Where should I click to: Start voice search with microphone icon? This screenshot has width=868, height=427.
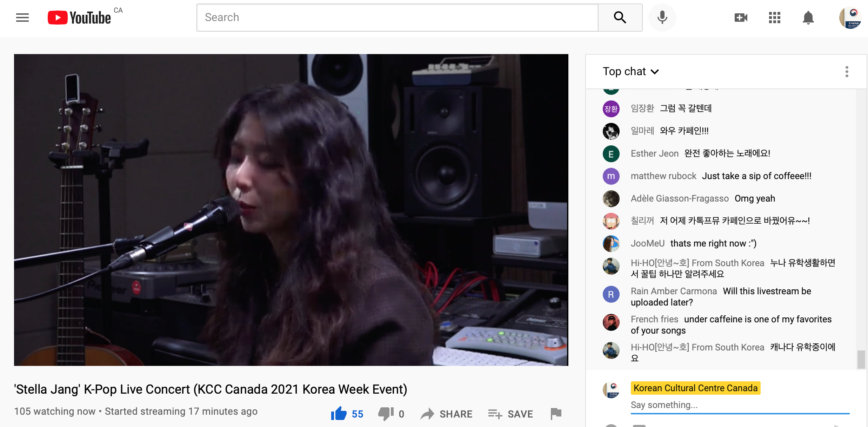(x=662, y=18)
